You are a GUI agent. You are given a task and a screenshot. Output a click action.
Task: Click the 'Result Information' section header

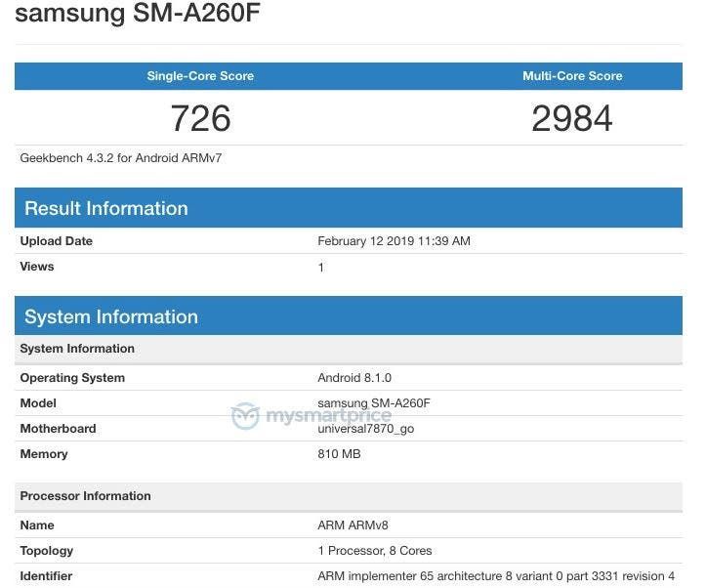tap(349, 208)
